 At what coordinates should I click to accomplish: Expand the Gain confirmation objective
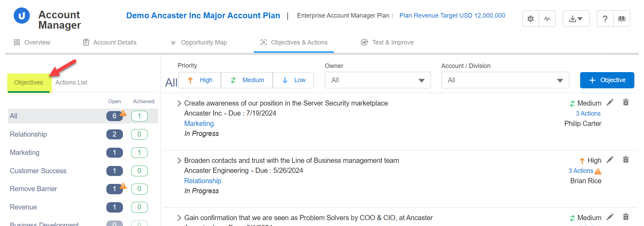(179, 218)
